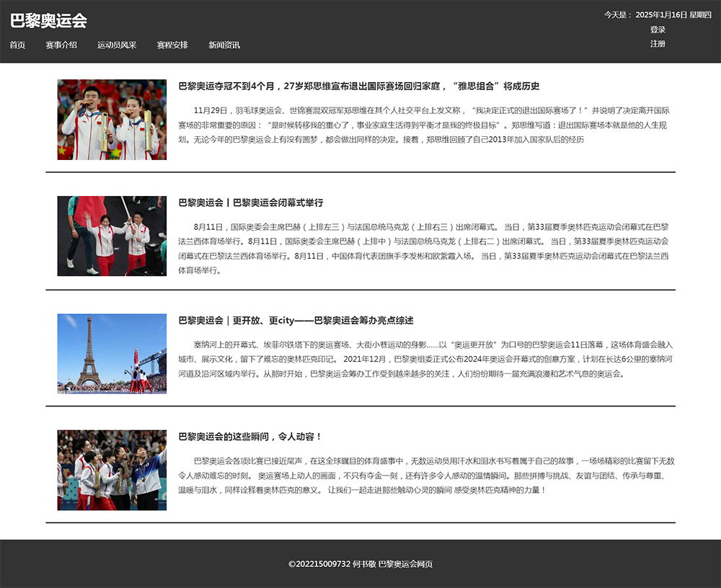Click the 注册 link

(x=658, y=44)
